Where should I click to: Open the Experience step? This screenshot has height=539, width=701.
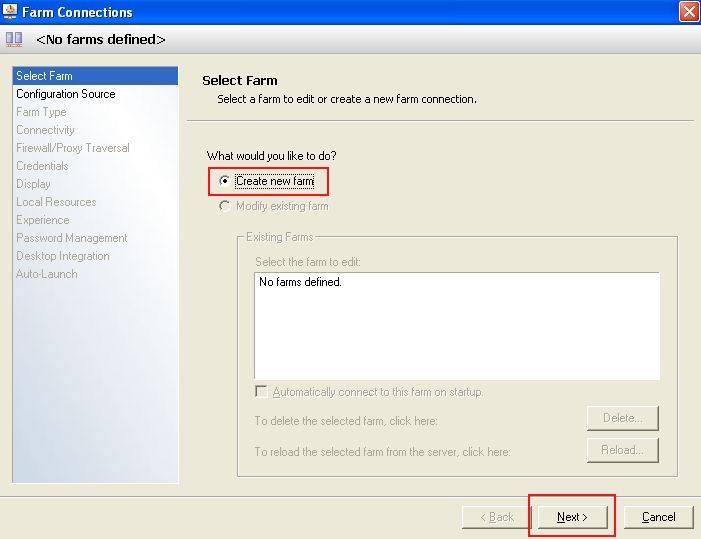pos(95,220)
